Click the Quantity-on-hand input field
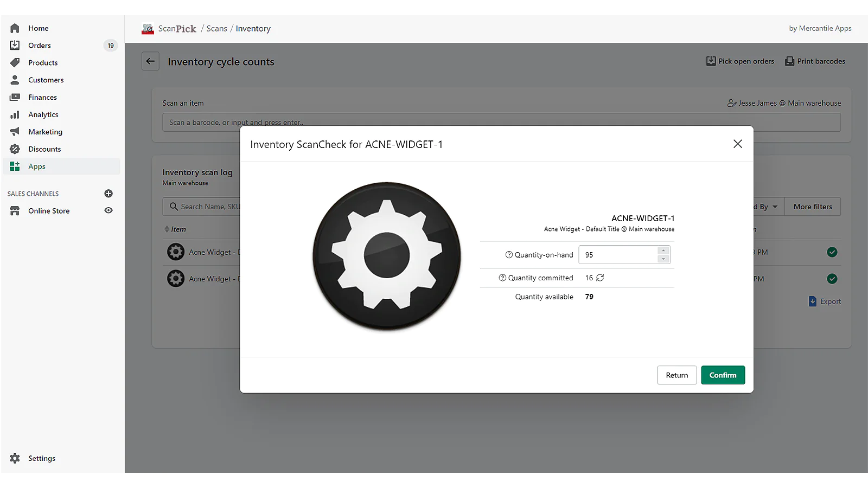The height and width of the screenshot is (488, 868). [x=618, y=255]
